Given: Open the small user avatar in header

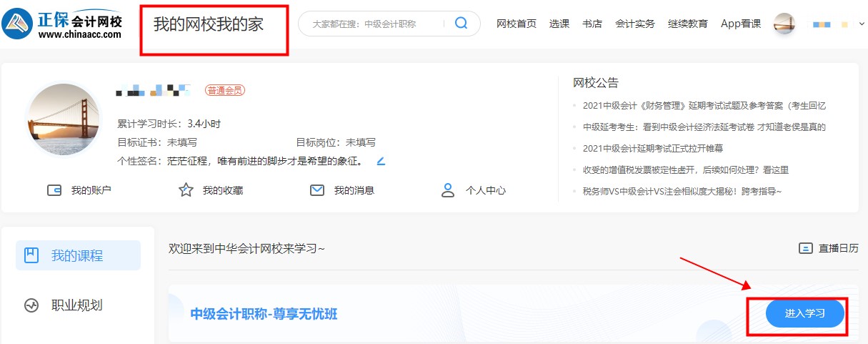Looking at the screenshot, I should tap(785, 24).
